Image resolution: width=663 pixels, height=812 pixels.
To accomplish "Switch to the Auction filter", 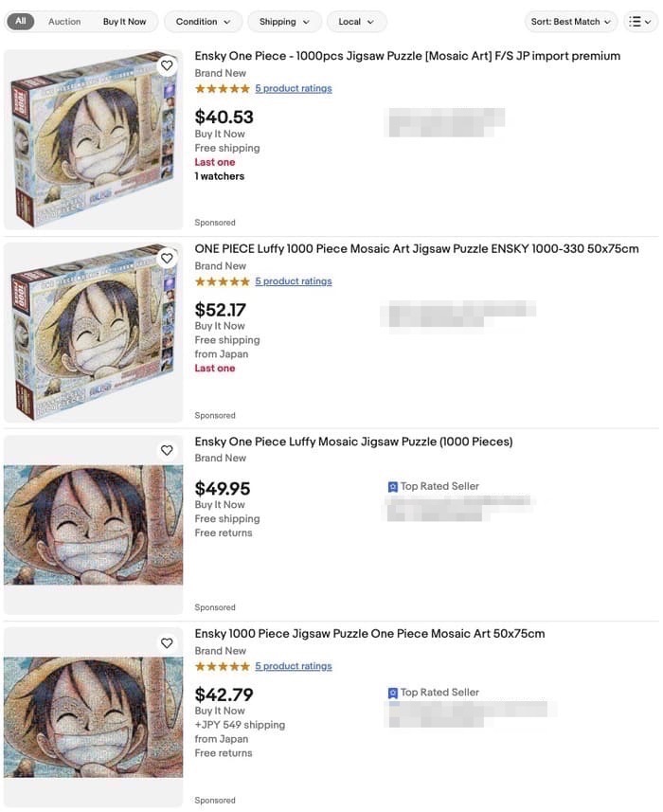I will pyautogui.click(x=64, y=22).
